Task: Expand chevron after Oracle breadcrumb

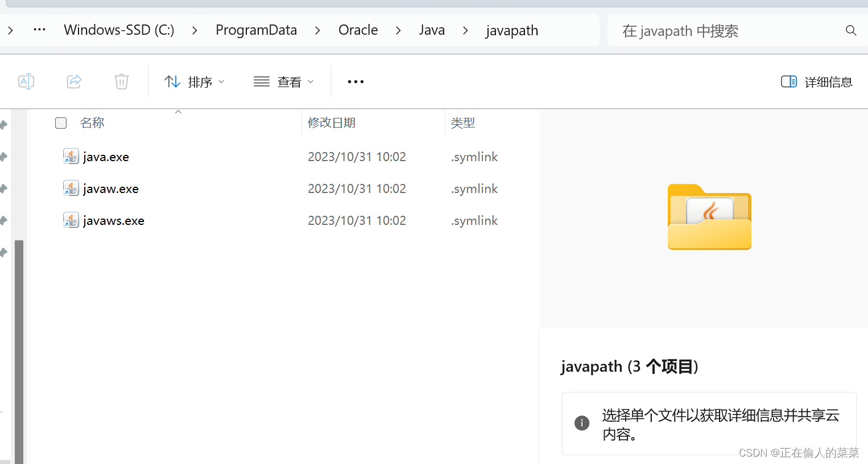Action: (x=398, y=31)
